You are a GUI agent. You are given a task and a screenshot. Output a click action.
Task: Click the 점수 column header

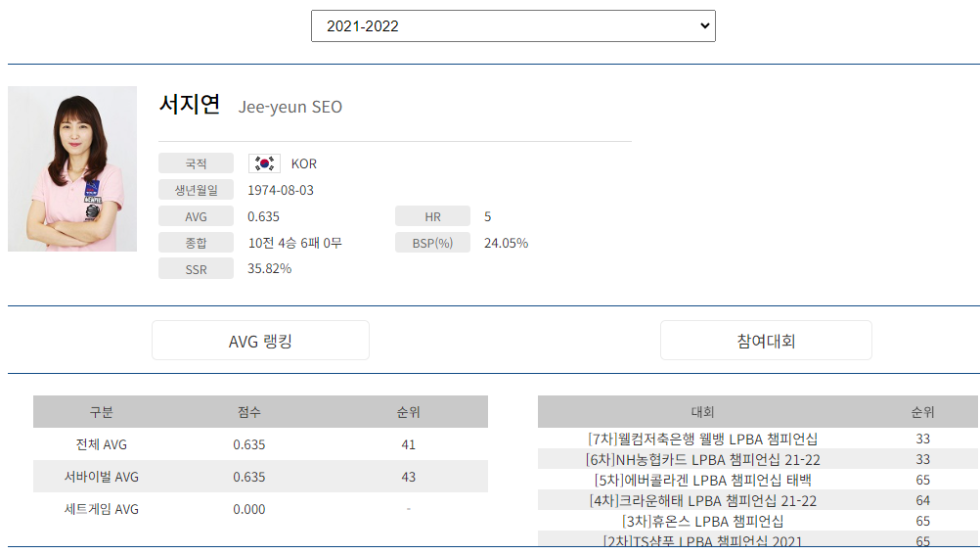[x=248, y=412]
